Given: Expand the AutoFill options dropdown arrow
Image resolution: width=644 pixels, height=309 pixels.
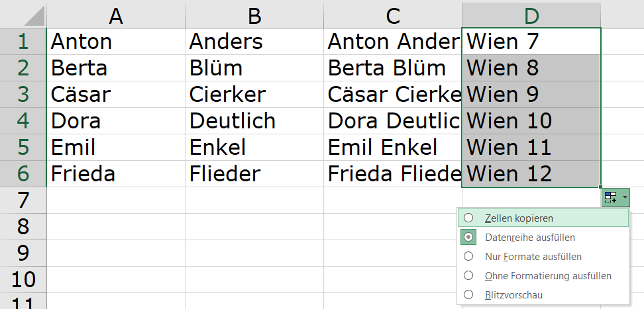Looking at the screenshot, I should [x=624, y=197].
